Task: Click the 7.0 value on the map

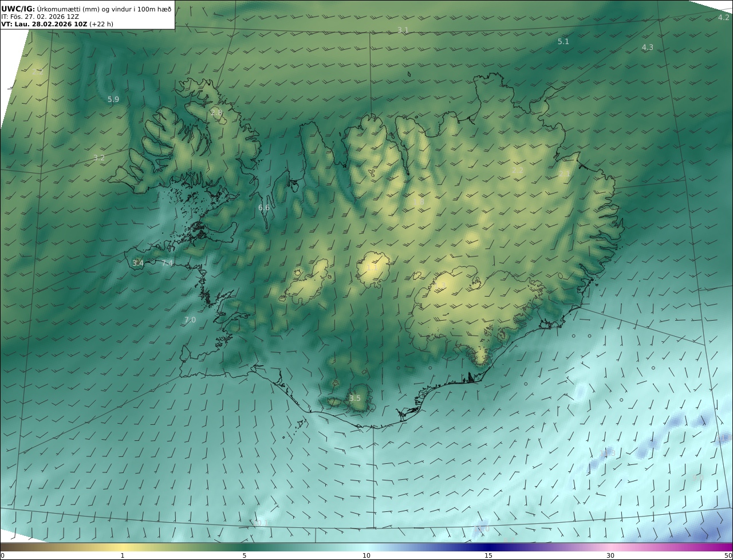Action: pos(190,320)
